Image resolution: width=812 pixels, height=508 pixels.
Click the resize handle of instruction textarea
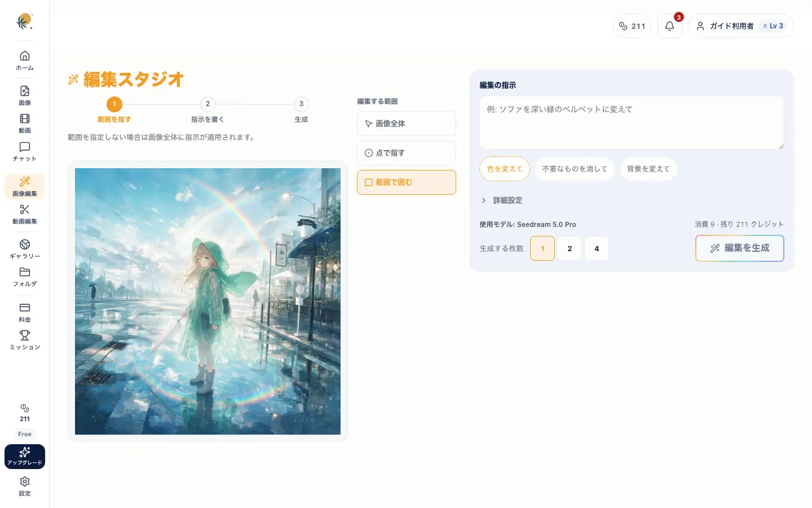pyautogui.click(x=781, y=146)
